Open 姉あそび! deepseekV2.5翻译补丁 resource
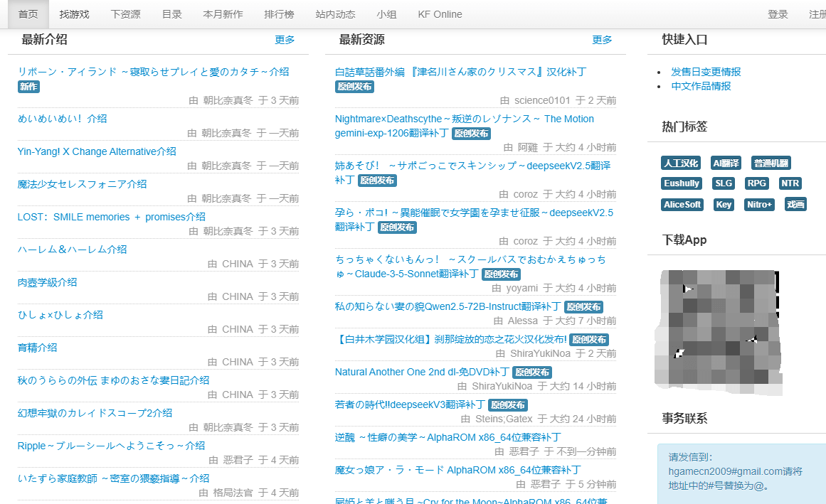The height and width of the screenshot is (504, 826). pos(472,173)
